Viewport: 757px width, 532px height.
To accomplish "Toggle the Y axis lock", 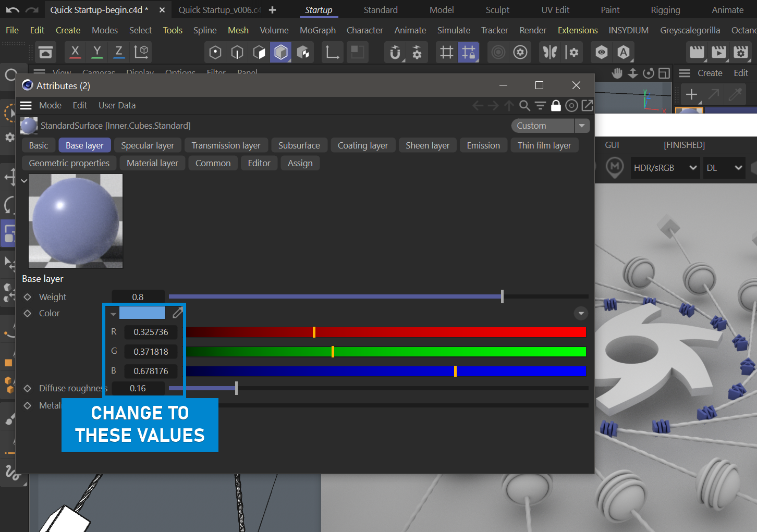I will click(97, 52).
